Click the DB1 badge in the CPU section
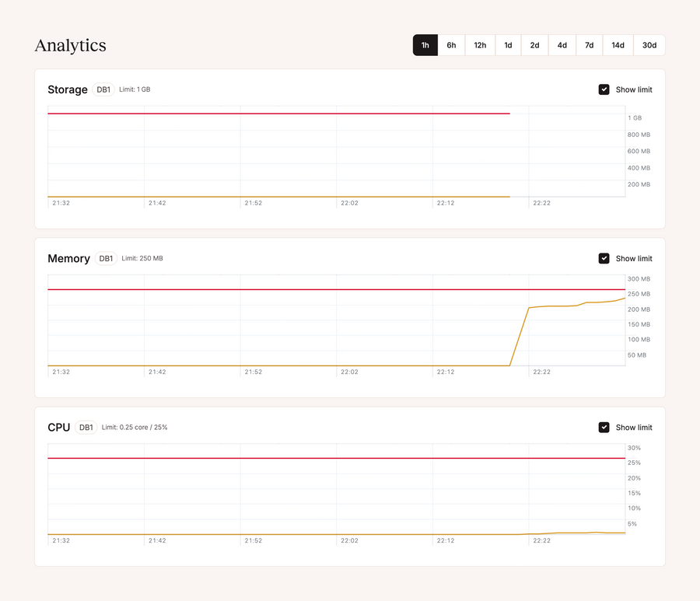The height and width of the screenshot is (601, 700). tap(86, 427)
